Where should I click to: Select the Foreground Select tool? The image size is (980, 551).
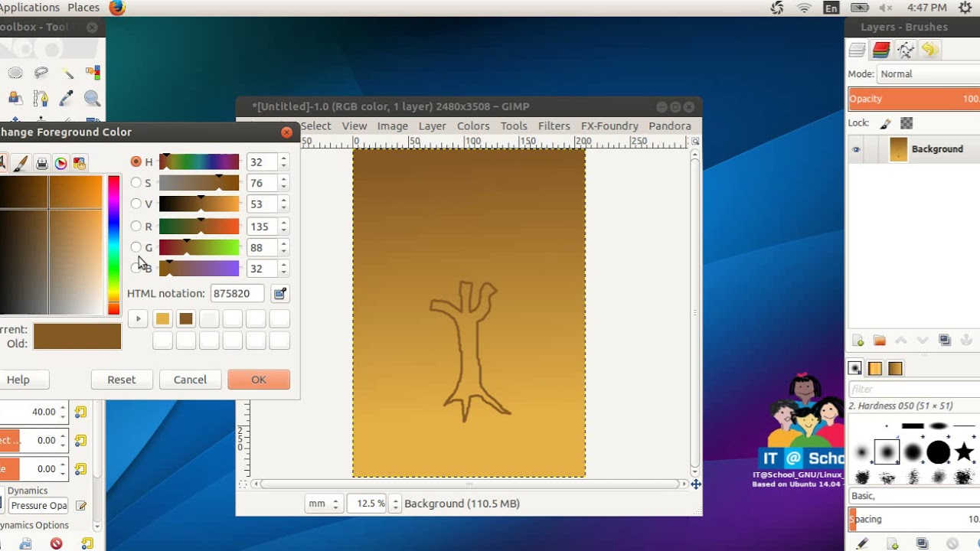coord(15,98)
